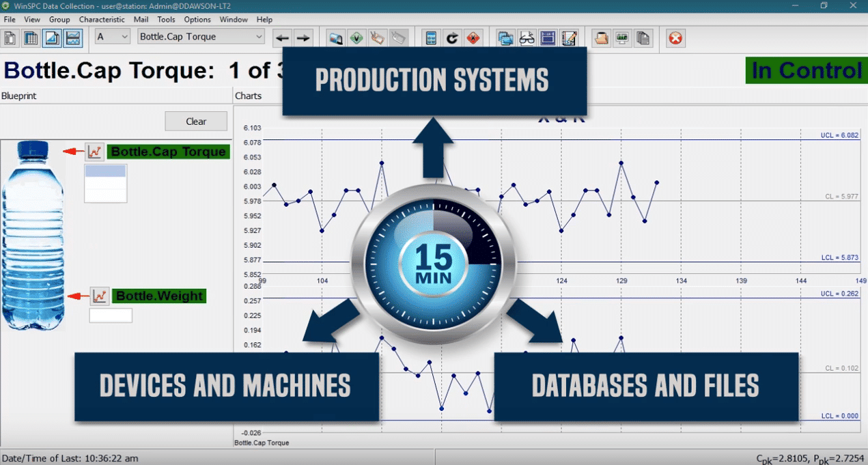Screen dimensions: 868x465
Task: Click the eyeglasses icon in toolbar
Action: [527, 38]
